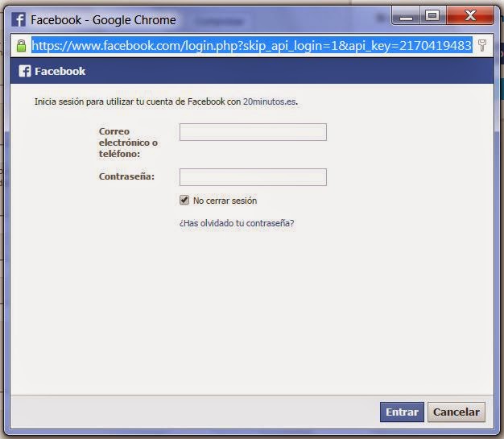Click the Contraseña password field
The width and height of the screenshot is (504, 439).
[253, 177]
